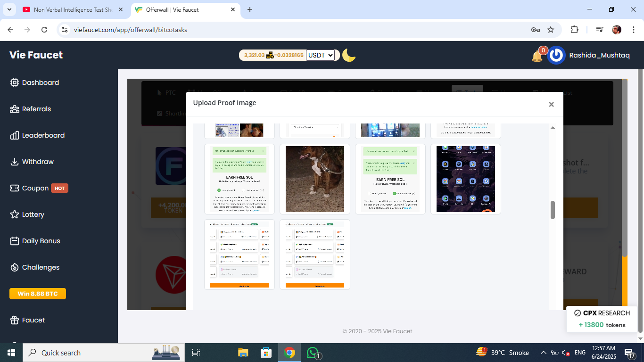Open the Rashida_Mushtaq account name
This screenshot has height=362, width=644.
(x=599, y=55)
